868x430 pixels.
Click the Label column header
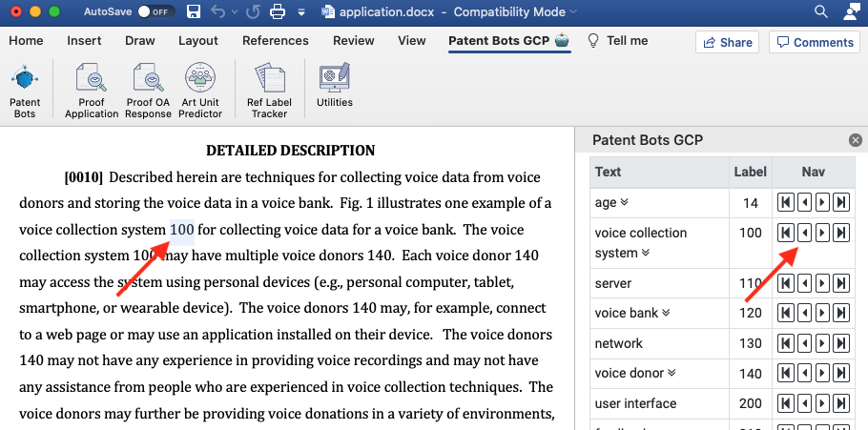click(x=750, y=172)
